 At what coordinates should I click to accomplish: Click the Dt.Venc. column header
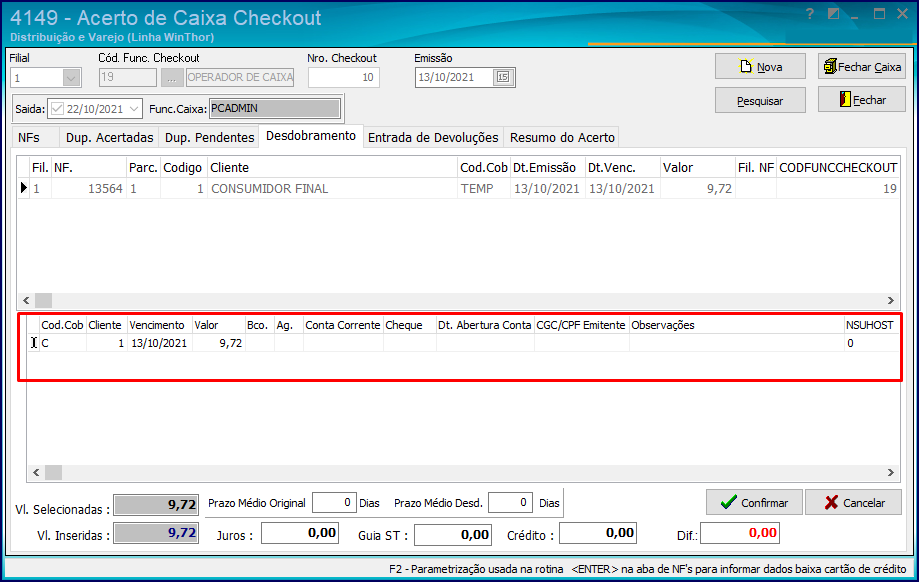coord(622,168)
